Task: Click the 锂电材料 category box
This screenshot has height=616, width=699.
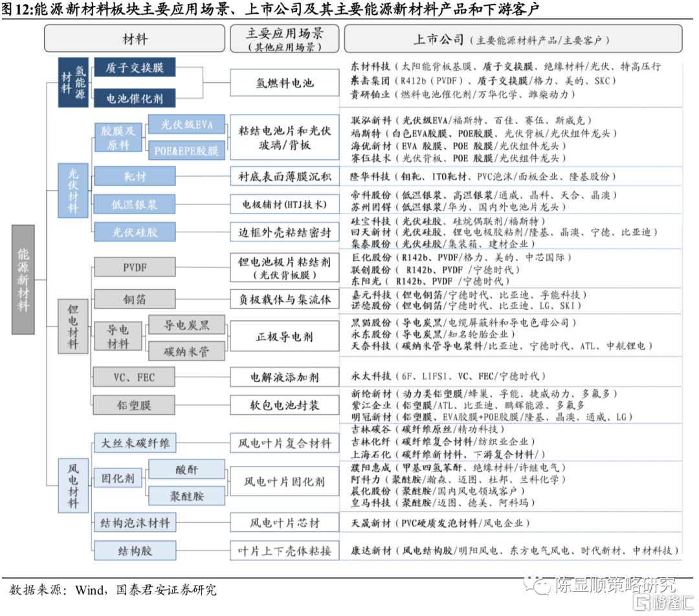Action: (73, 326)
